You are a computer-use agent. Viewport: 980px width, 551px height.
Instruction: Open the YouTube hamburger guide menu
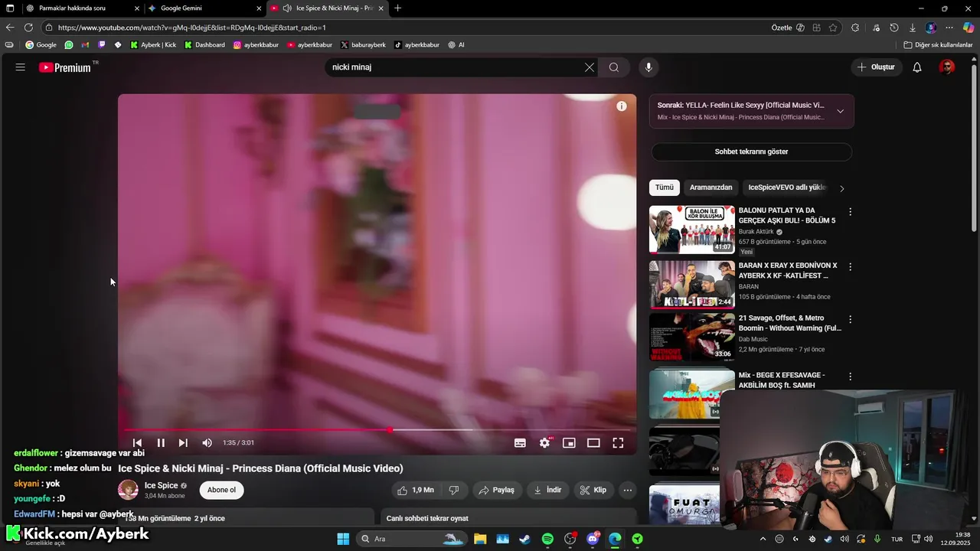pyautogui.click(x=21, y=67)
